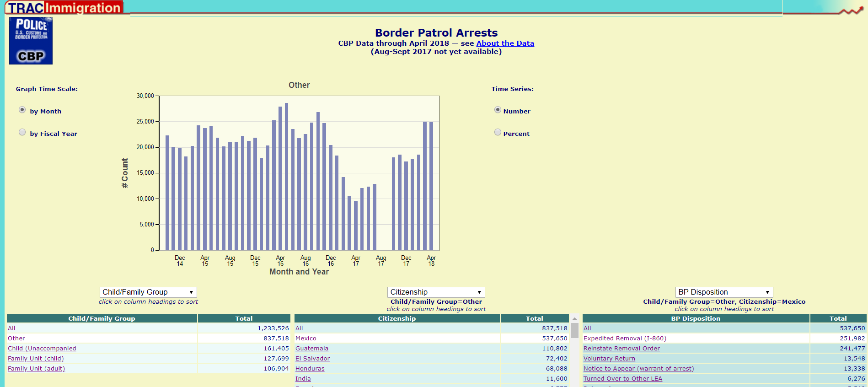Click the tallest bar in the chart
868x387 pixels.
click(x=287, y=177)
